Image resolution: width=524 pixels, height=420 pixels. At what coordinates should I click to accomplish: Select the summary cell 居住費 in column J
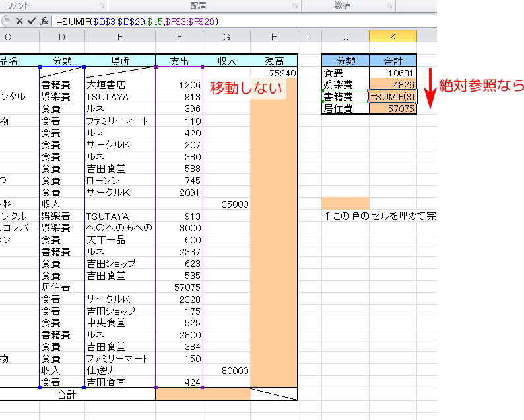(346, 109)
